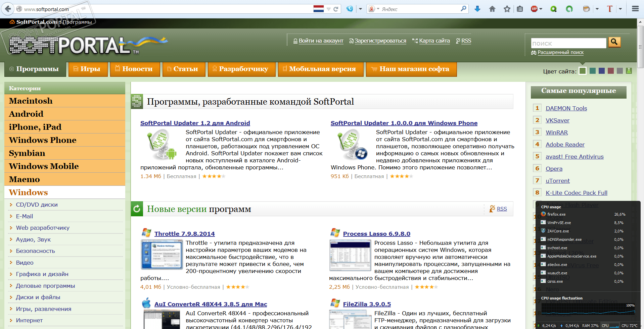Open the Throttle 7.9.8.2014 program link
The image size is (644, 329).
184,234
